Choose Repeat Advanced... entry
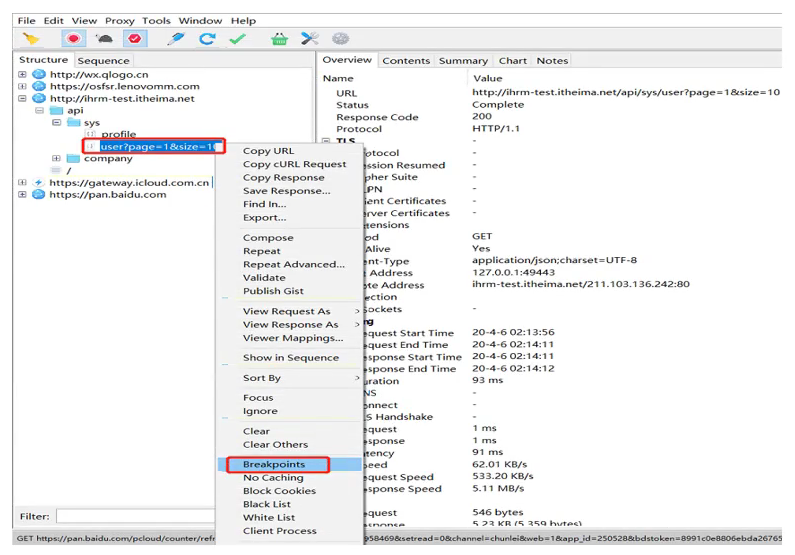Screen dimensions: 795x555 point(294,265)
